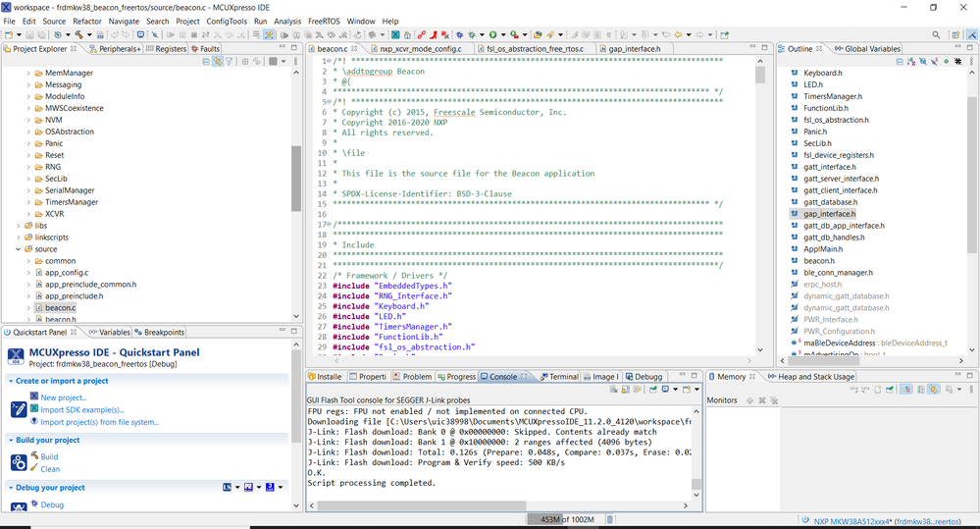Viewport: 980px width, 529px height.
Task: Click the light blue highlighted main toolbar icon
Action: point(269,34)
